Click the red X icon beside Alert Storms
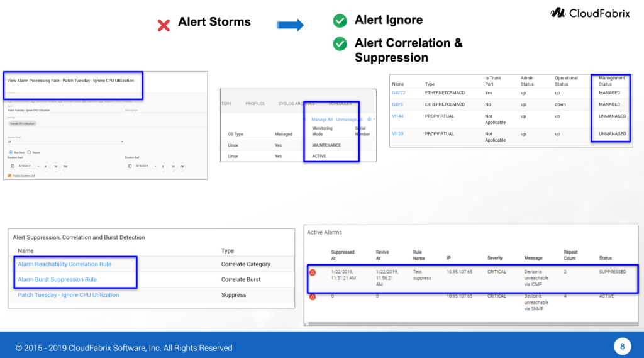Image resolution: width=644 pixels, height=358 pixels. (164, 25)
